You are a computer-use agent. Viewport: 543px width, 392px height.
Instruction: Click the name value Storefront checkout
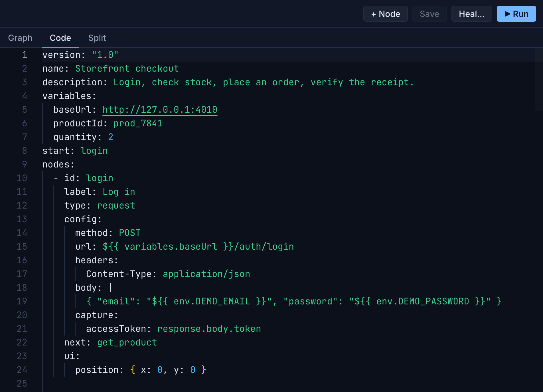127,68
